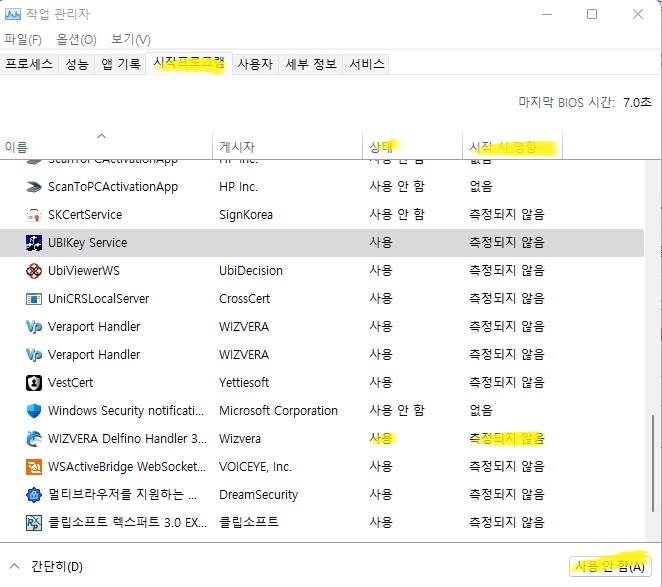
Task: Click the 사용 status of WIZVERA Delfino
Action: pyautogui.click(x=381, y=439)
